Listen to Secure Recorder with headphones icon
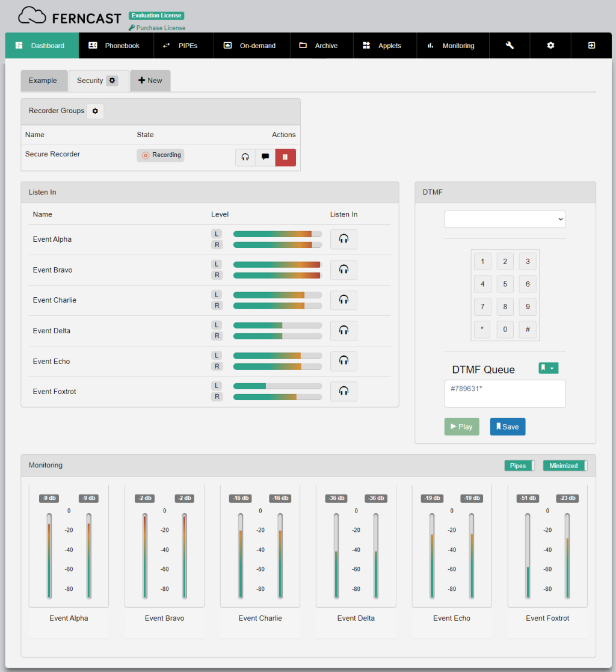 pos(245,158)
